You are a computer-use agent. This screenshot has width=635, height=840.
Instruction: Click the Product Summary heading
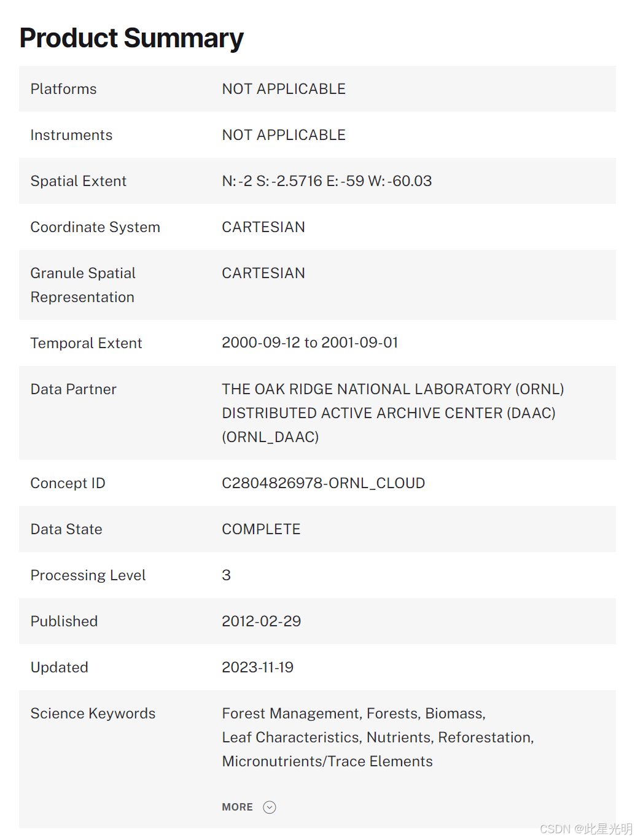click(x=131, y=38)
